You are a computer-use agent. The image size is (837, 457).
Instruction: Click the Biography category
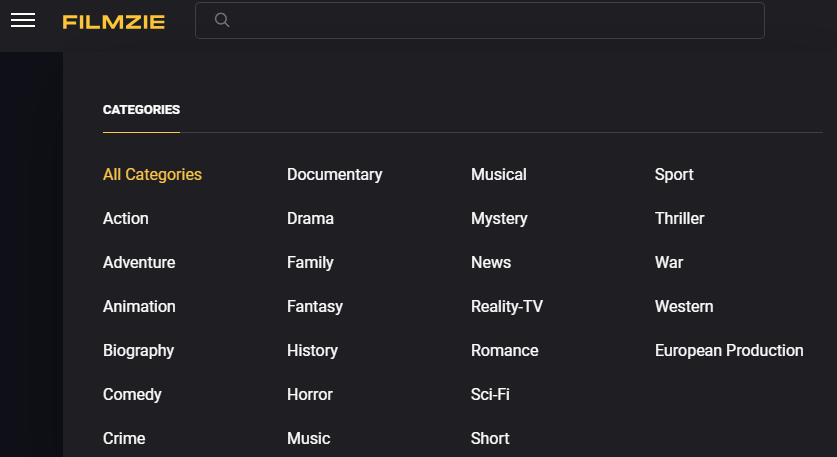pos(138,350)
